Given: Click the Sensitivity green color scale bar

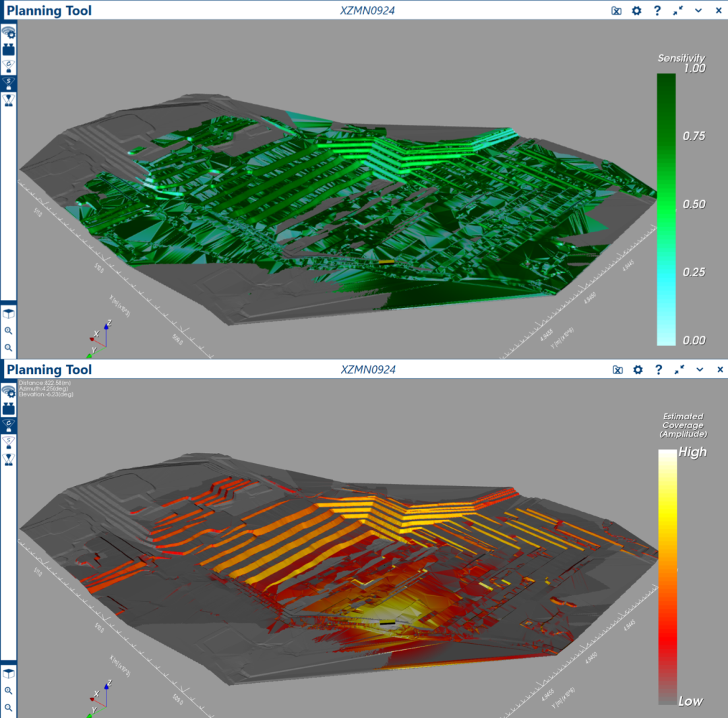Looking at the screenshot, I should point(666,209).
